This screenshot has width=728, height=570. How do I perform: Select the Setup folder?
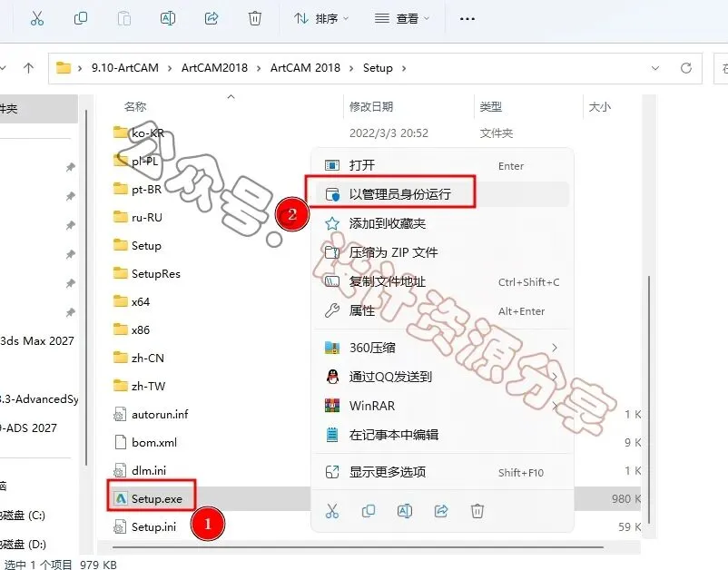click(x=146, y=246)
